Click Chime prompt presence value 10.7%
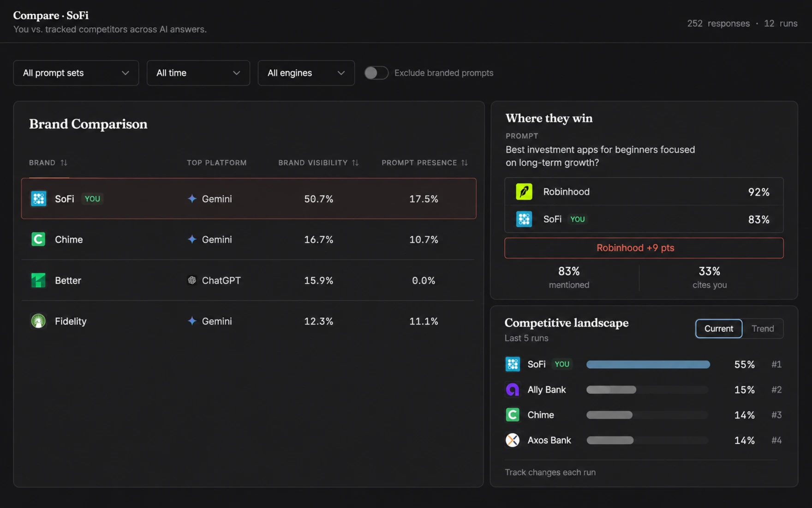 click(x=424, y=239)
